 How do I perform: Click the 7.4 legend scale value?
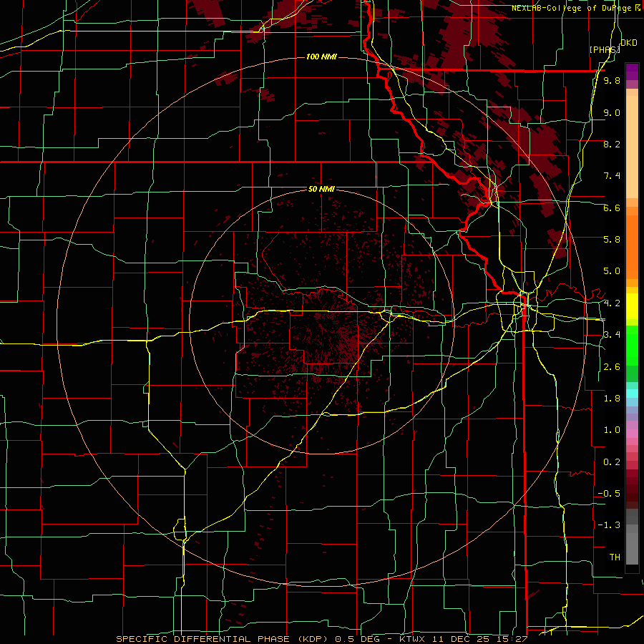612,176
